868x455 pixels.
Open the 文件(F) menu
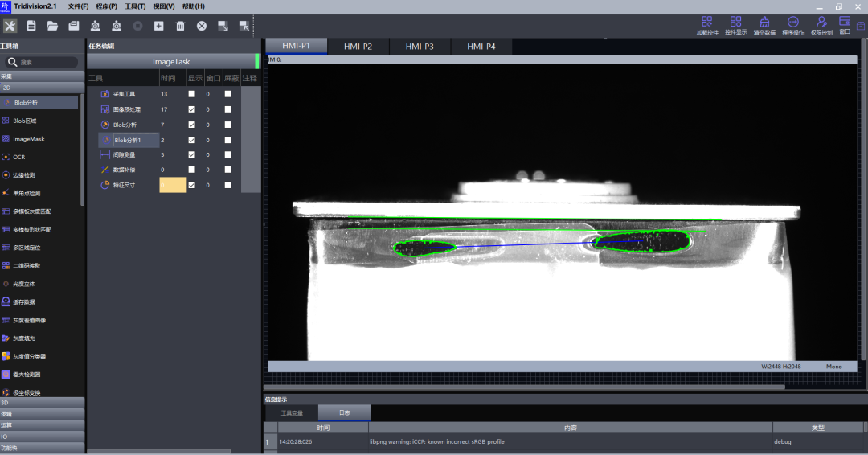[78, 6]
